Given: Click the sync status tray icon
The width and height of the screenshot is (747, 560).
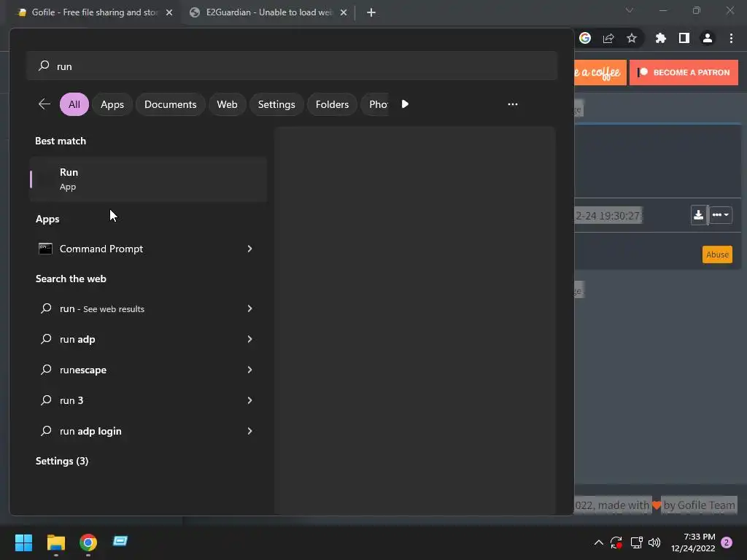Looking at the screenshot, I should coord(616,542).
